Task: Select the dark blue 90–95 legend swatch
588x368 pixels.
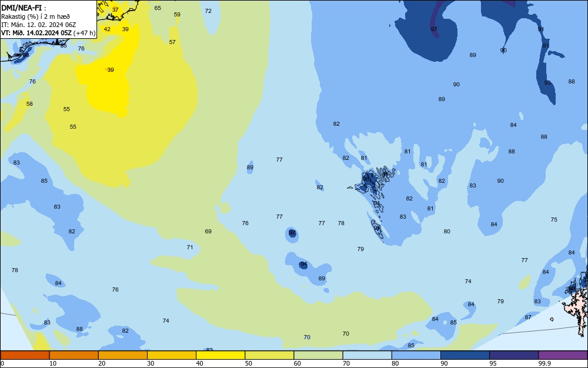Action: [x=465, y=355]
